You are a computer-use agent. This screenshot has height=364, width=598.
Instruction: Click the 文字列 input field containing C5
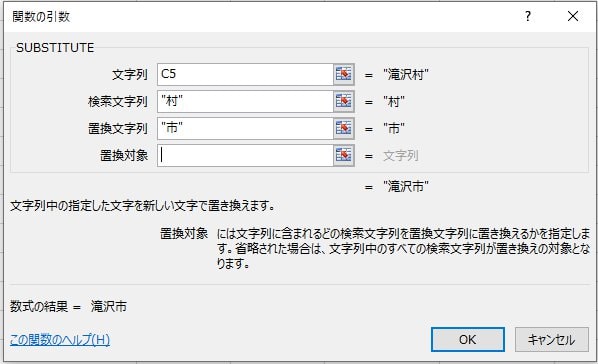point(245,74)
